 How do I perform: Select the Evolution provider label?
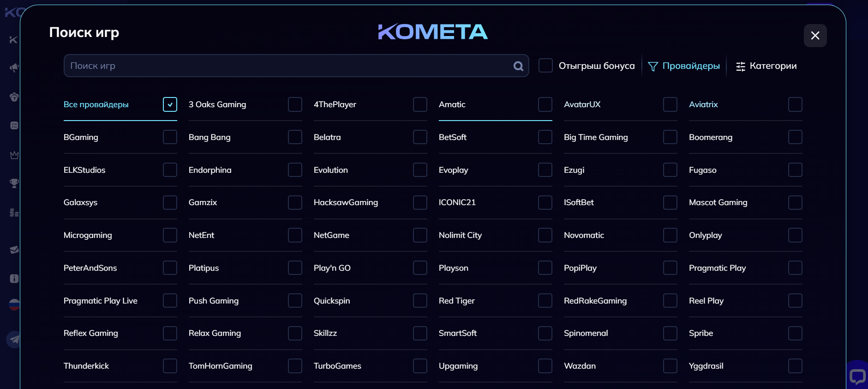tap(331, 170)
